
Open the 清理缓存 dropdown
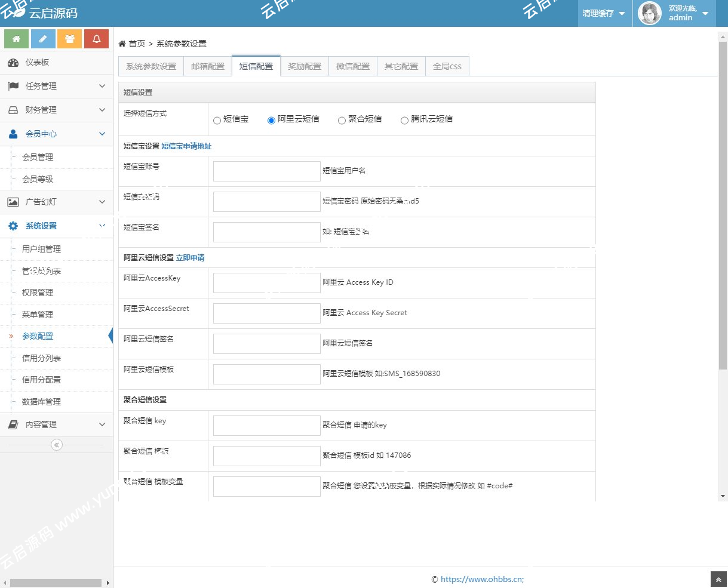(x=604, y=13)
